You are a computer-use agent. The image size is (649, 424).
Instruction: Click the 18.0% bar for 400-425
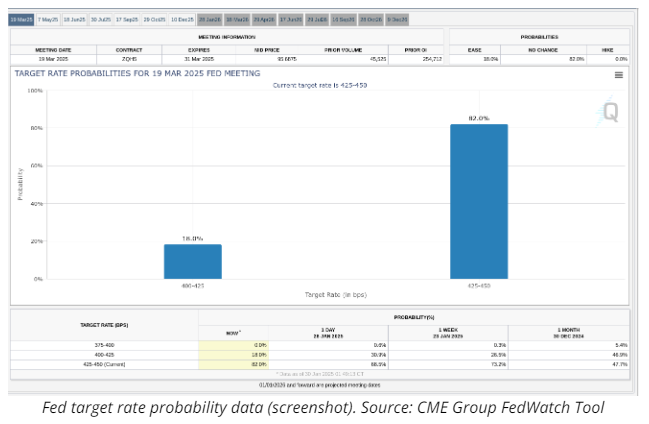coord(193,261)
